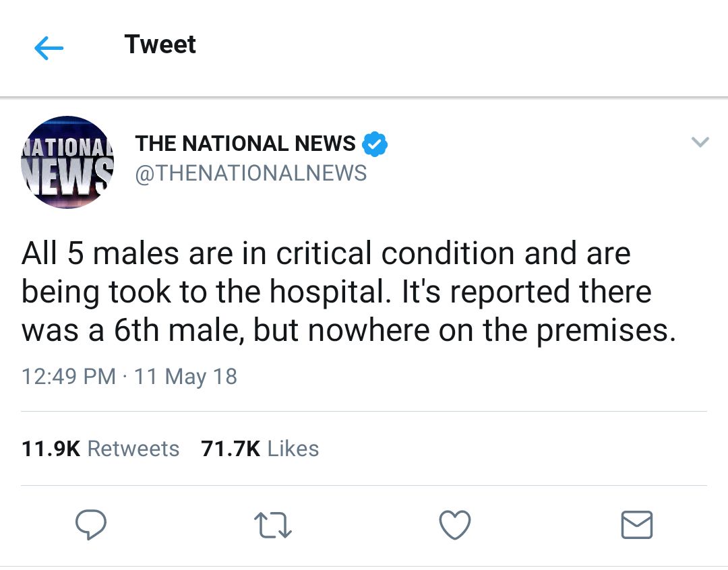View the 71.7K Likes list
The width and height of the screenshot is (728, 570).
pos(260,449)
